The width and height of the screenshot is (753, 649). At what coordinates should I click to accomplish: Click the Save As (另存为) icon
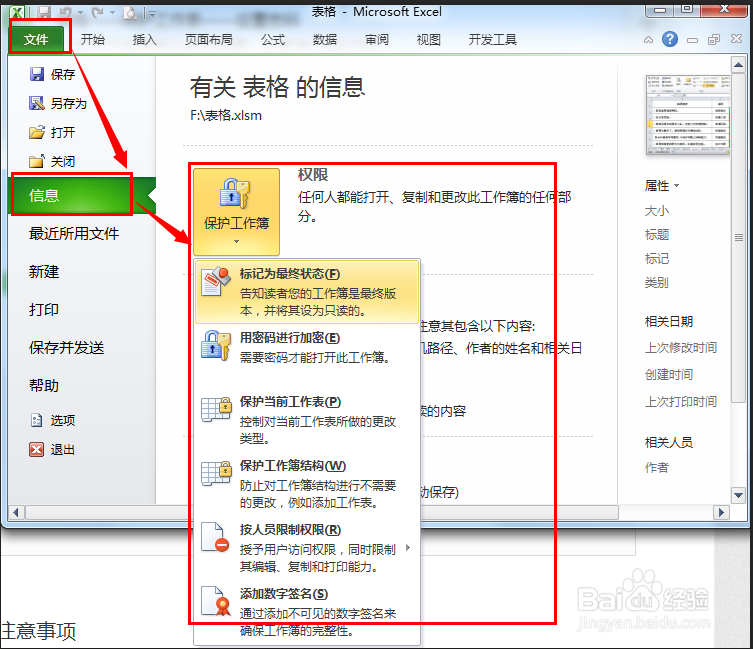pyautogui.click(x=37, y=103)
